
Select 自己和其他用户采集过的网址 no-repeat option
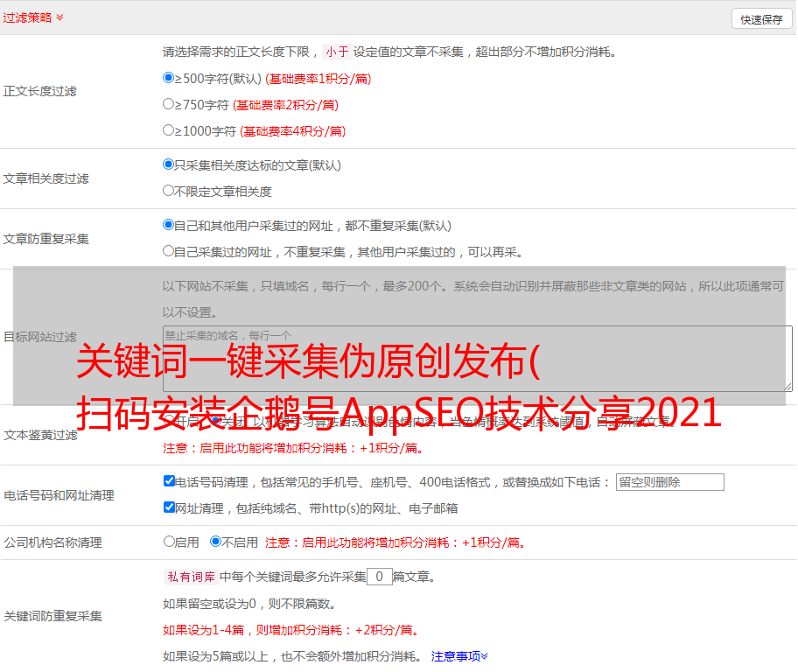[168, 225]
